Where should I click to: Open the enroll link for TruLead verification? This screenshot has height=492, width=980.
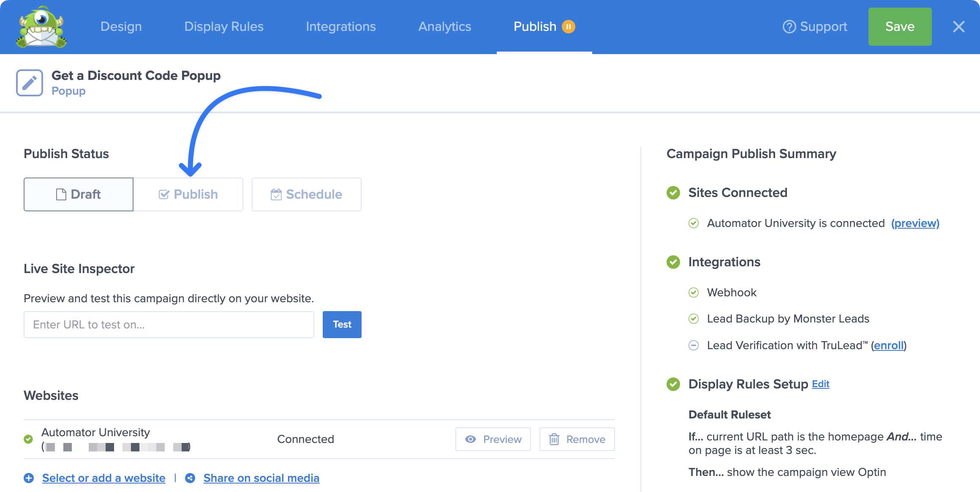[888, 345]
